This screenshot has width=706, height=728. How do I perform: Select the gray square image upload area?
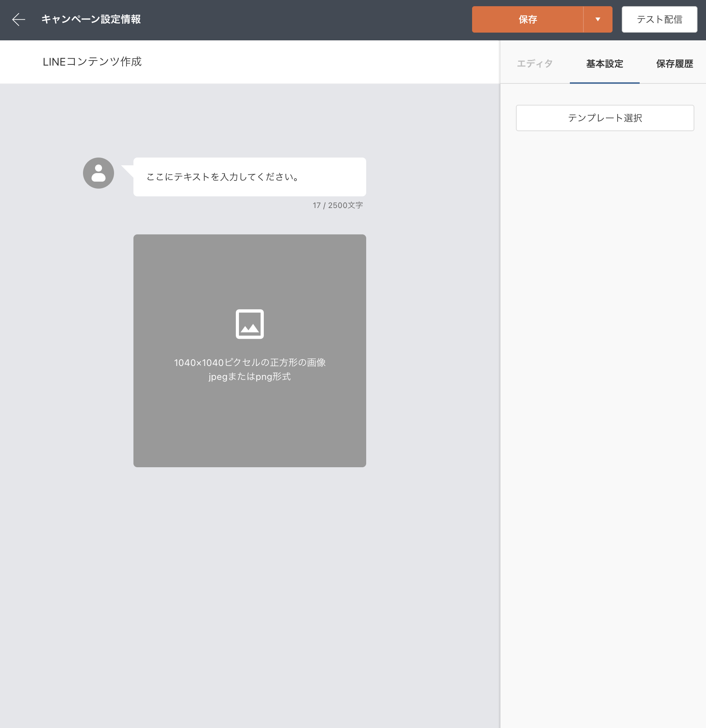pyautogui.click(x=250, y=427)
